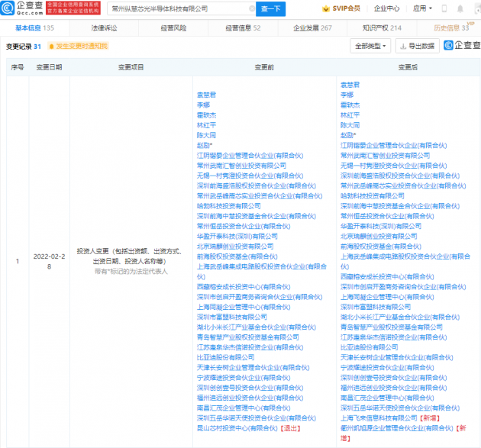The height and width of the screenshot is (448, 481).
Task: Open 宁波耀途投资合伙企业 in 变更后 column
Action: point(387,368)
